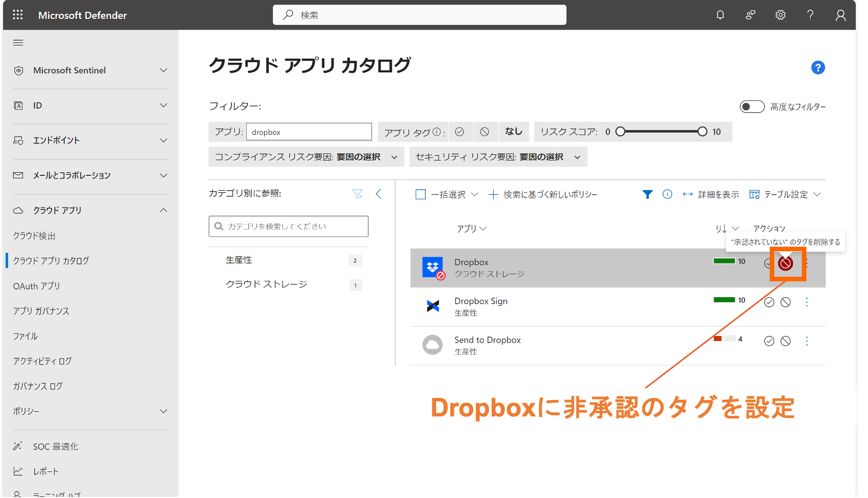Viewport: 868px width, 498px height.
Task: Click the info circle next to filter
Action: click(667, 194)
